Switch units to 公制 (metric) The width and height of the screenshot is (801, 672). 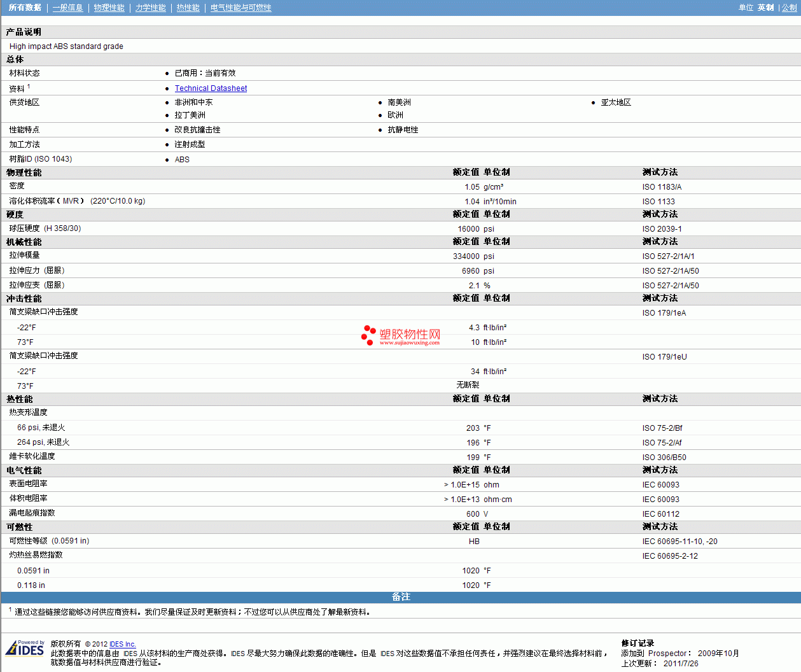click(789, 8)
